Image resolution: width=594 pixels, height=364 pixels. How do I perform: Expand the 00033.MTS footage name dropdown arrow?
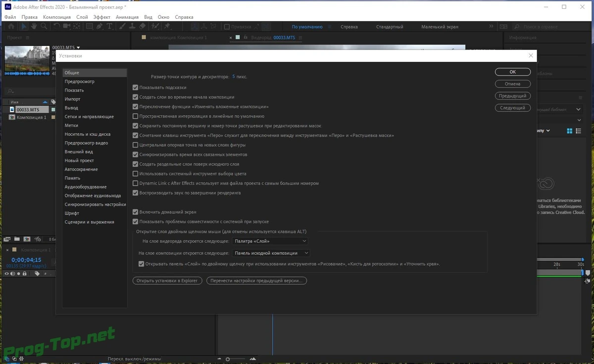pos(78,48)
